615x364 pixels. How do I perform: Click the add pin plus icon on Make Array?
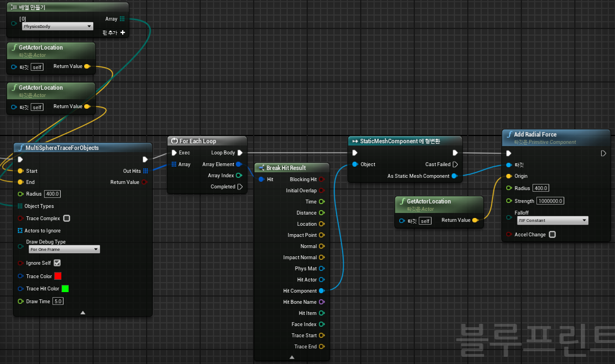point(123,32)
